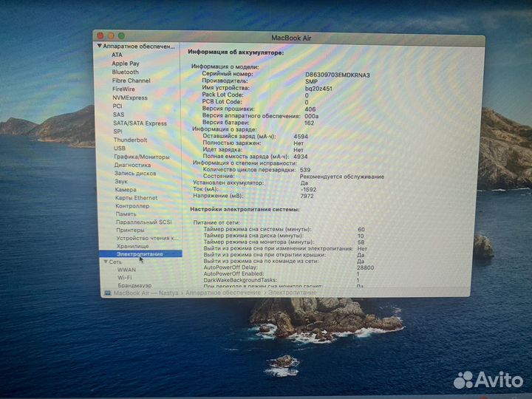Select NVMExpress in the sidebar

130,98
